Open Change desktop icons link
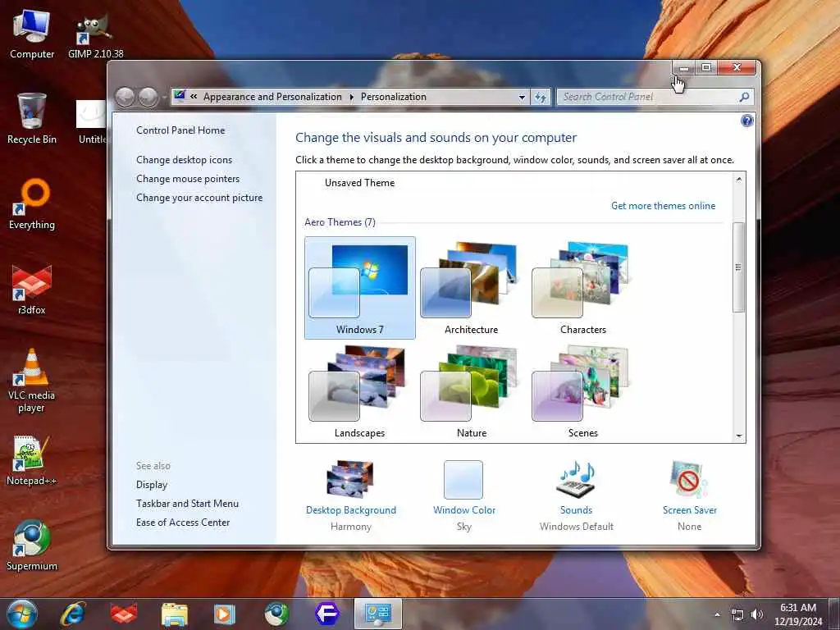840x630 pixels. point(185,160)
